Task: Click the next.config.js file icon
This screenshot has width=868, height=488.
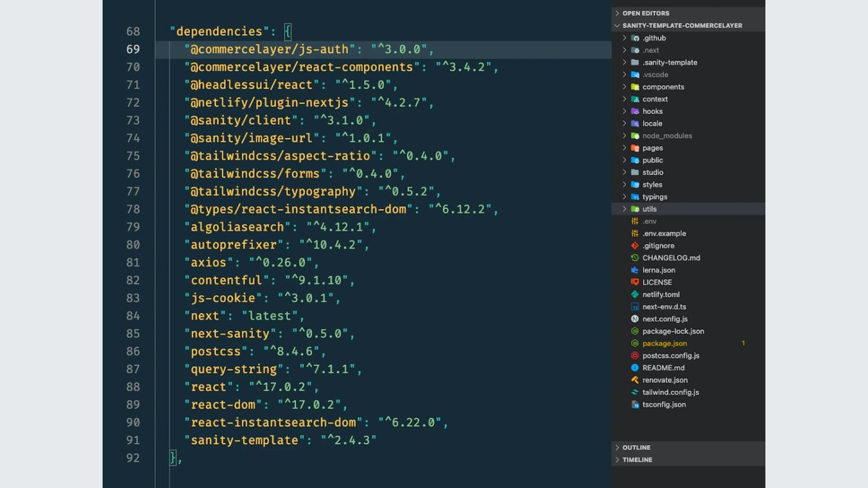Action: click(635, 319)
